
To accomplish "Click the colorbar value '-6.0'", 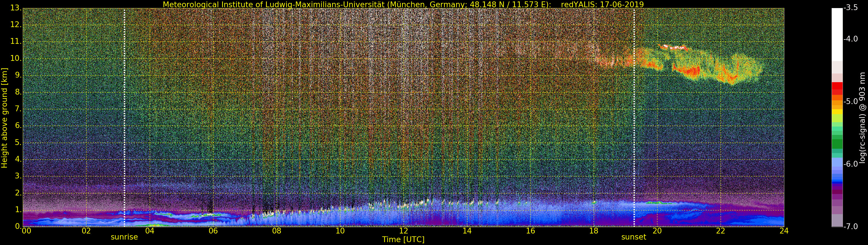I will [851, 164].
